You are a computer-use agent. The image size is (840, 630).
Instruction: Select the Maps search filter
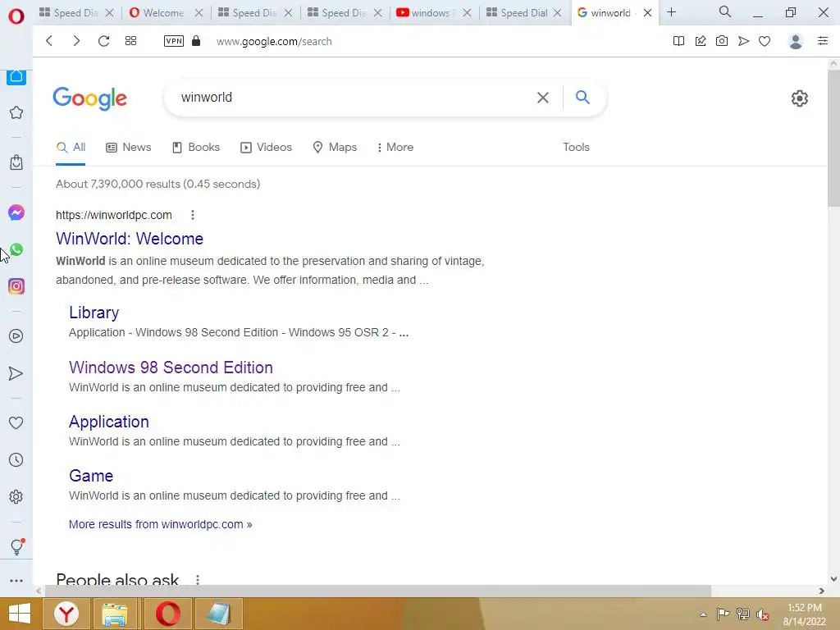(x=335, y=148)
